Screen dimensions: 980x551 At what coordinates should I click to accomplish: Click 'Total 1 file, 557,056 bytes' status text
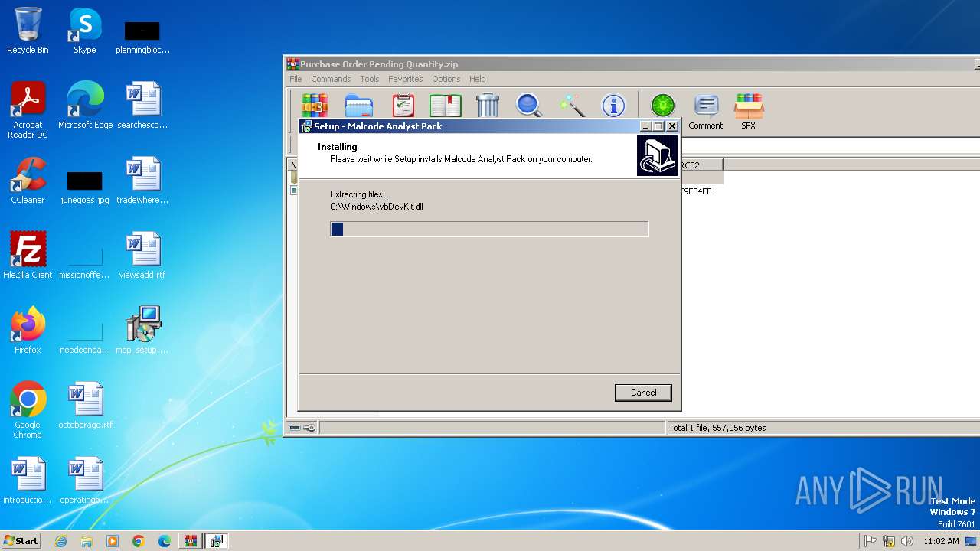717,428
